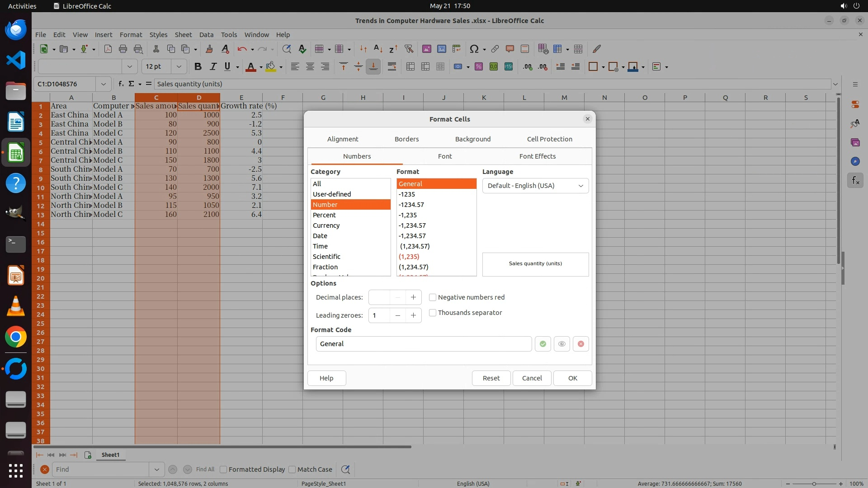Launch Google Chrome from the dock
This screenshot has height=488, width=868.
coord(16,337)
